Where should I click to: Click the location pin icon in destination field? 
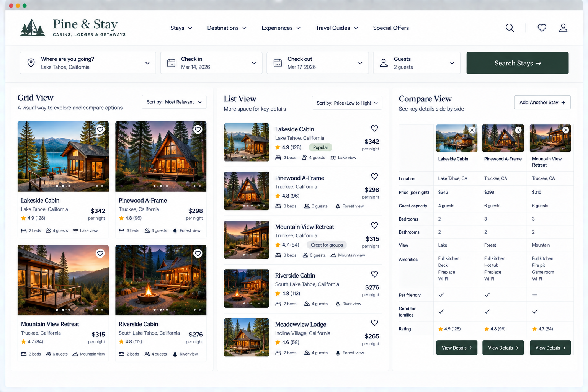pyautogui.click(x=31, y=63)
